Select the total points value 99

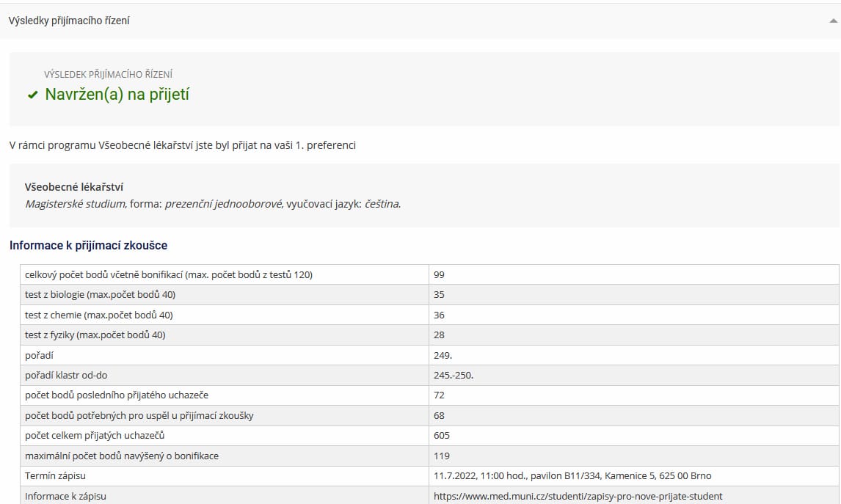point(440,274)
